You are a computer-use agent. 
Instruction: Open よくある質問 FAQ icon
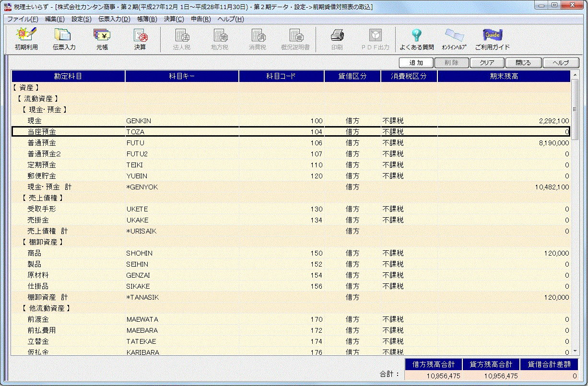pyautogui.click(x=416, y=39)
